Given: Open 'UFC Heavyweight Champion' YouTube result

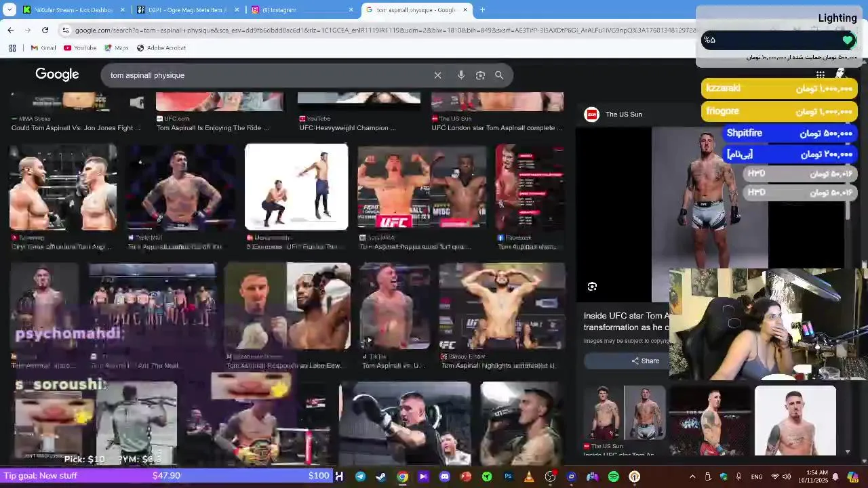Looking at the screenshot, I should pyautogui.click(x=348, y=127).
